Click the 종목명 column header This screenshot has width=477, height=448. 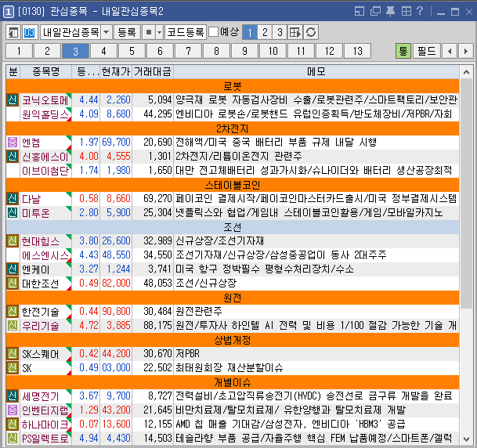(x=46, y=72)
